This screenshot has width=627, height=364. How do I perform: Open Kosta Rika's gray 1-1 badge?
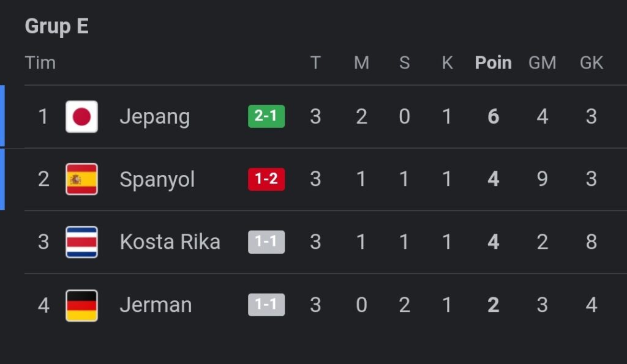pos(266,242)
